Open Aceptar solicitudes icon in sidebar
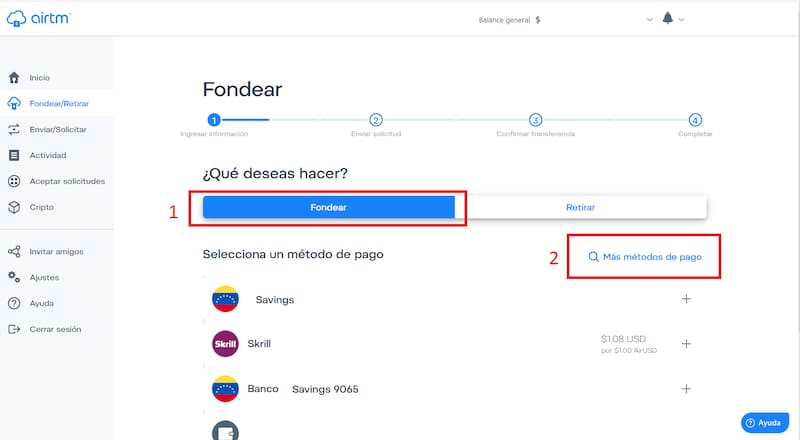Image resolution: width=800 pixels, height=440 pixels. [x=14, y=181]
